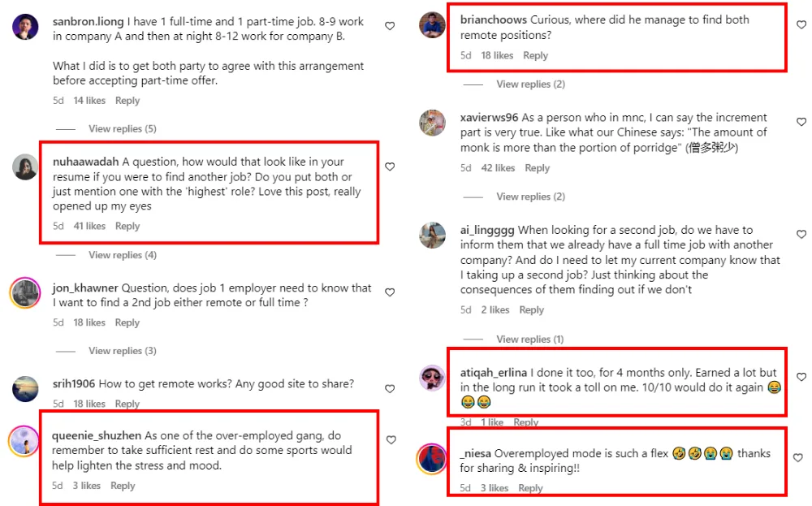View the 41 likes on nuhaawadah's comment

pos(89,226)
